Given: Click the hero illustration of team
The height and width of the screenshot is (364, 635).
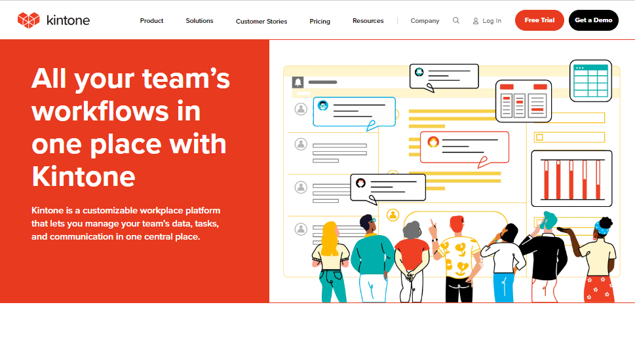Looking at the screenshot, I should (452, 181).
